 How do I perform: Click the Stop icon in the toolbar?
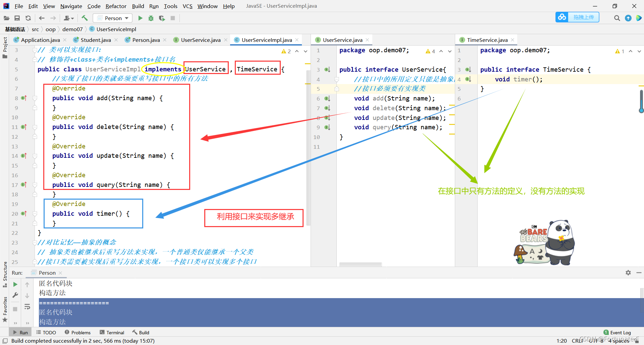pos(173,18)
